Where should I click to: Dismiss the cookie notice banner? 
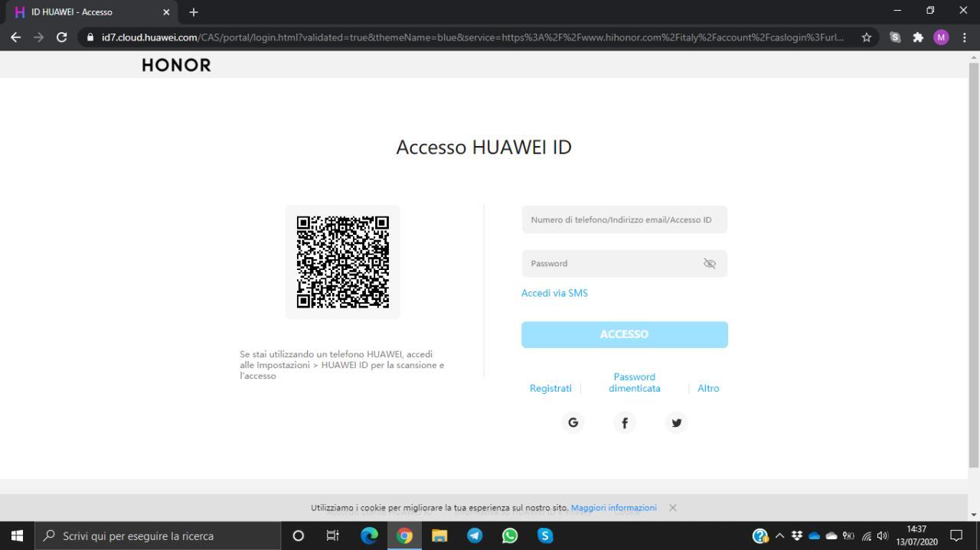click(x=673, y=508)
